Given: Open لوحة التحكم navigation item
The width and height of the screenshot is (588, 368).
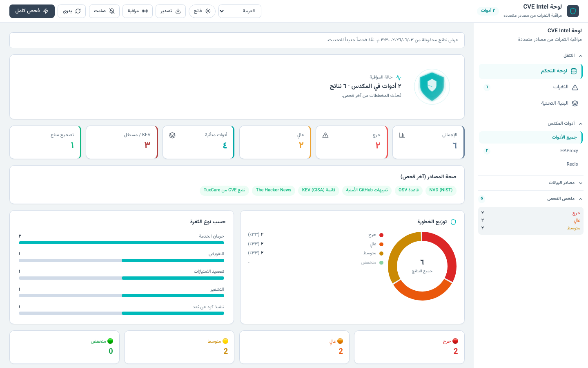Looking at the screenshot, I should click(530, 71).
